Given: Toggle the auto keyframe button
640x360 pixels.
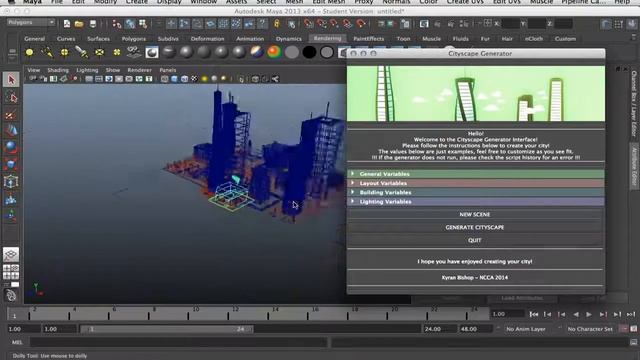Looking at the screenshot, I should (x=624, y=329).
